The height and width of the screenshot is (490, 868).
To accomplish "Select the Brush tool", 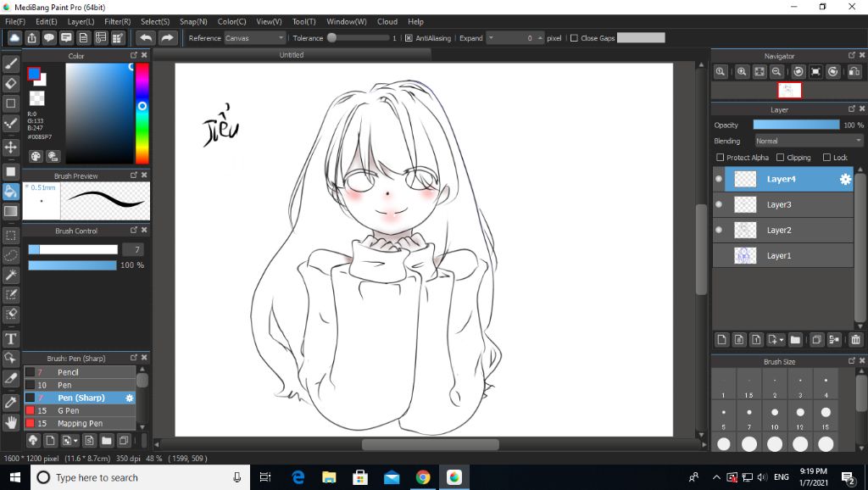I will click(x=10, y=64).
